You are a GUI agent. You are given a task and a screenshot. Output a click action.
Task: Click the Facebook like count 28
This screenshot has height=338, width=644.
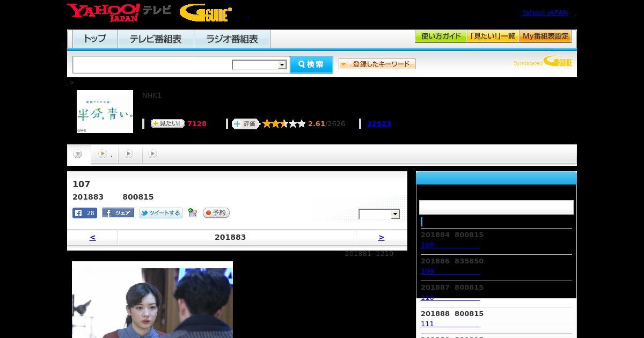[85, 213]
